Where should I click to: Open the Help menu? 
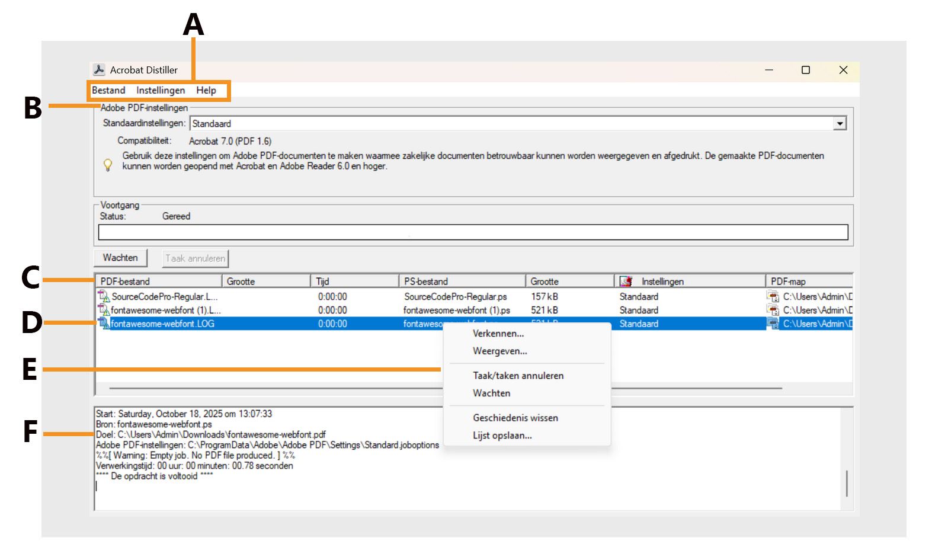pyautogui.click(x=206, y=90)
